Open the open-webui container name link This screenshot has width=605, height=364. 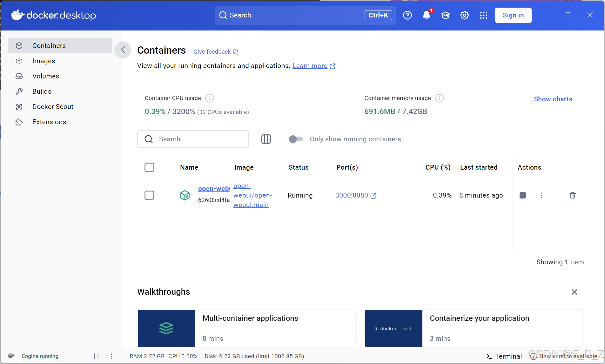point(214,189)
